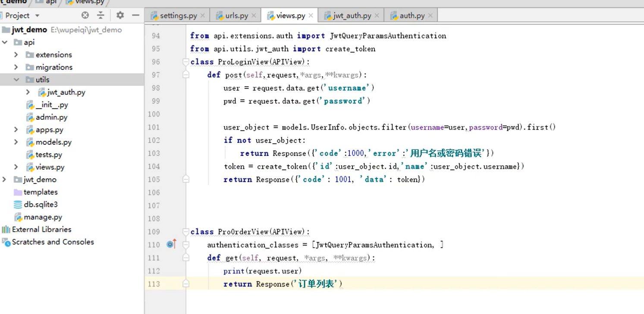Image resolution: width=644 pixels, height=314 pixels.
Task: Click the locate current file target icon
Action: pyautogui.click(x=85, y=16)
